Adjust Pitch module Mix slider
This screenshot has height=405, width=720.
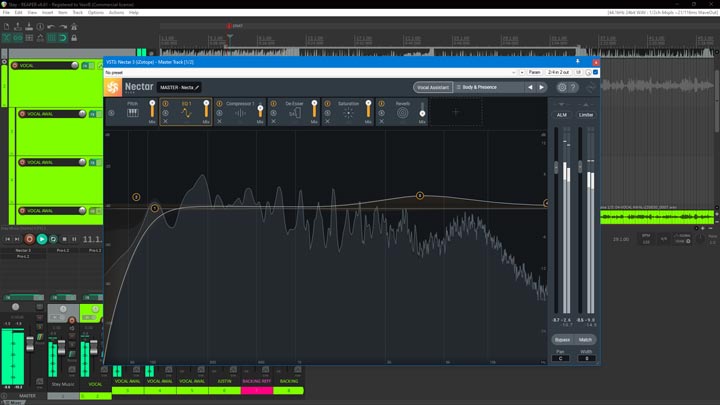pos(152,110)
